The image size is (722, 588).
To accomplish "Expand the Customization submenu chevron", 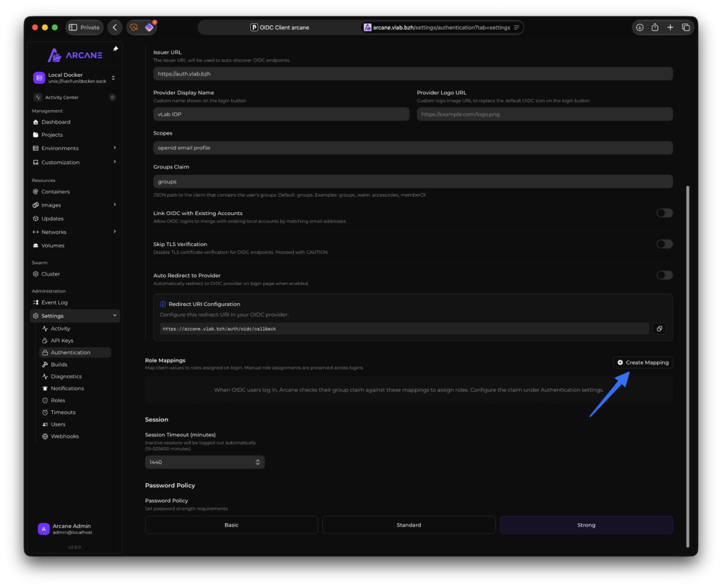I will click(x=115, y=162).
